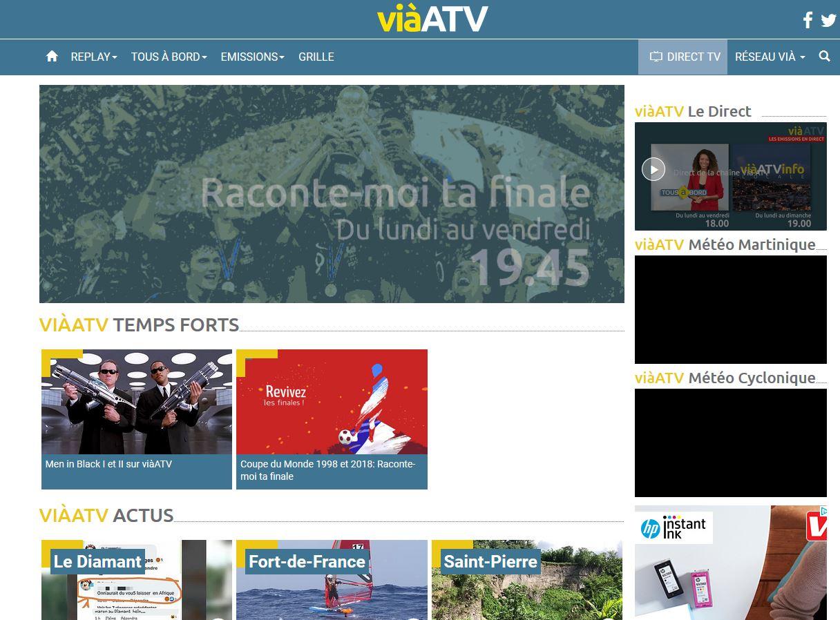Click the Météo Cyclonique video area
This screenshot has height=620, width=840.
pos(731,443)
